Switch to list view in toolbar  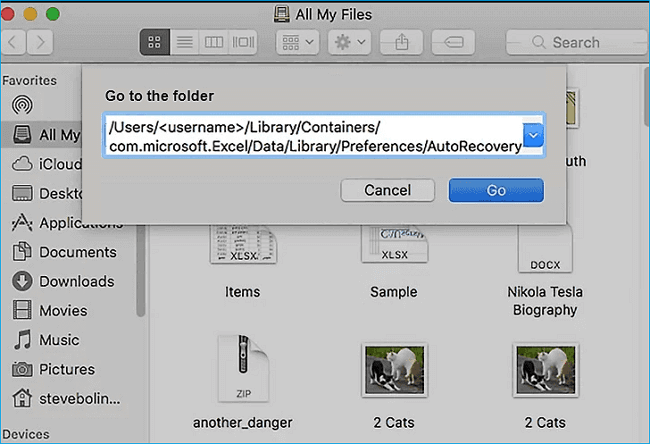click(x=184, y=43)
